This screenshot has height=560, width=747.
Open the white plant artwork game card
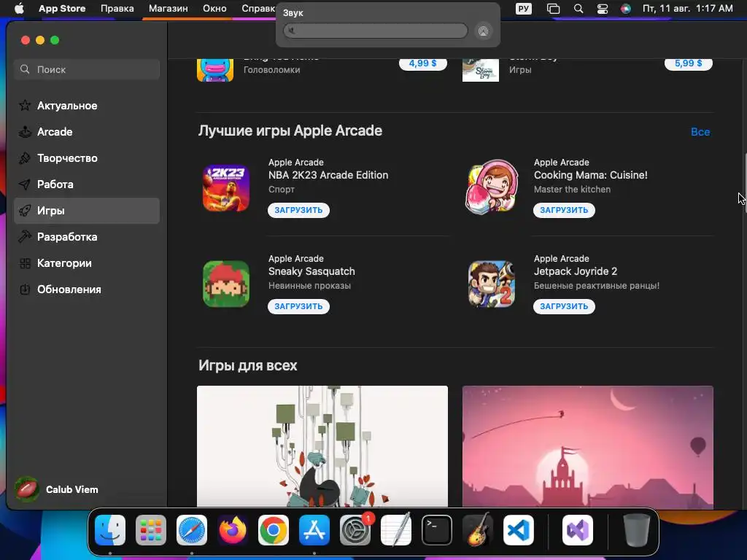click(322, 446)
